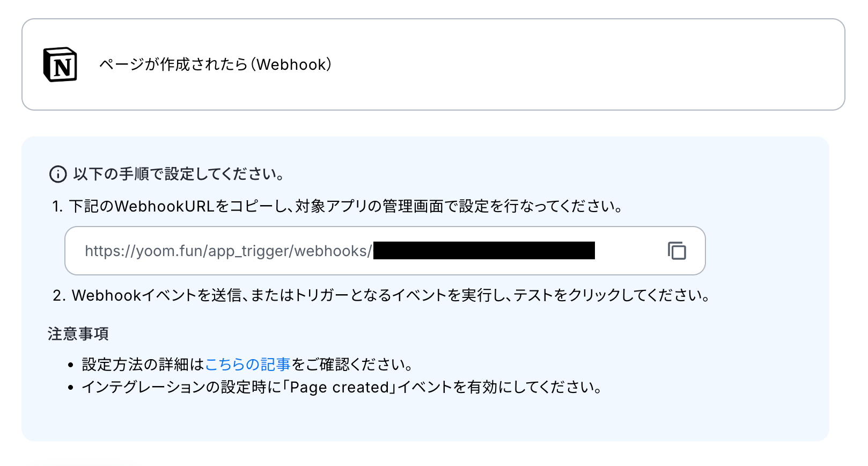
Task: Copy the Webhook URL with the copy icon
Action: 676,251
